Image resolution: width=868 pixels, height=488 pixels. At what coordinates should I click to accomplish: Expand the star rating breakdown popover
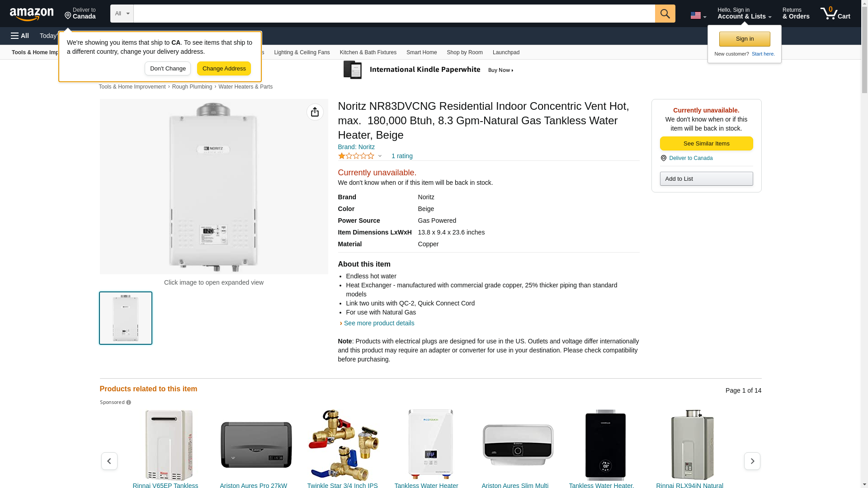click(380, 156)
